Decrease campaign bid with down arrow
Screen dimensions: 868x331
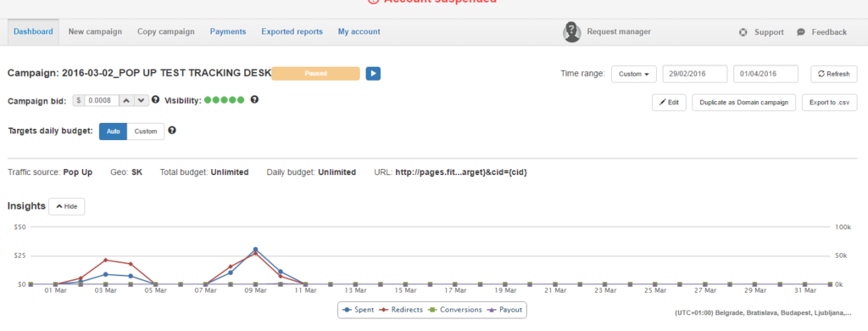(x=142, y=100)
